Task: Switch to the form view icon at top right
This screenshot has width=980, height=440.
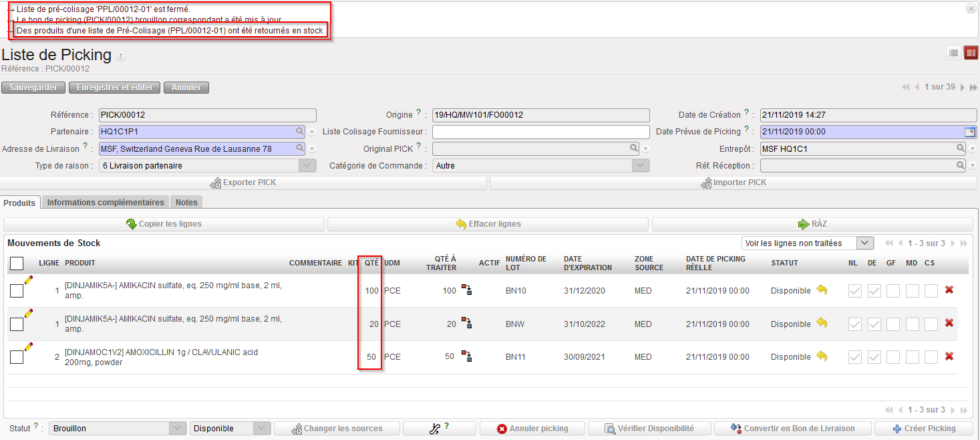Action: point(971,53)
